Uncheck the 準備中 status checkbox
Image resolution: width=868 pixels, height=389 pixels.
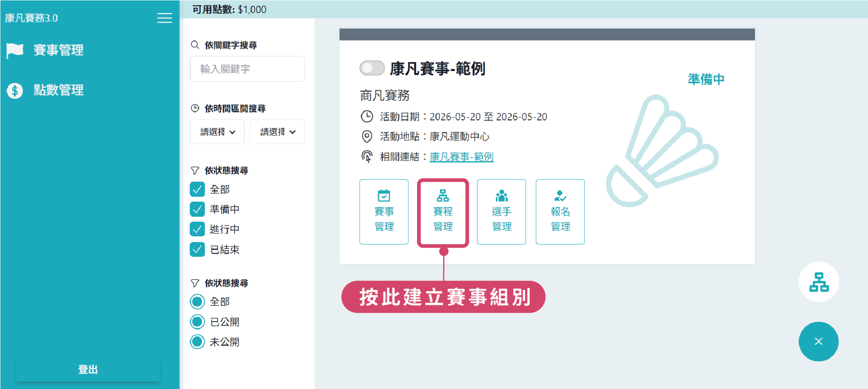click(198, 209)
